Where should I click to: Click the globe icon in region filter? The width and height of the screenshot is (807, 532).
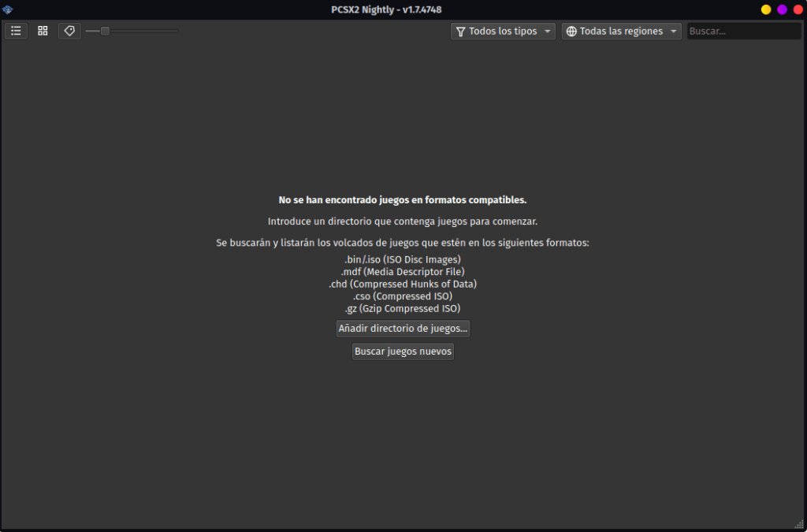click(571, 32)
